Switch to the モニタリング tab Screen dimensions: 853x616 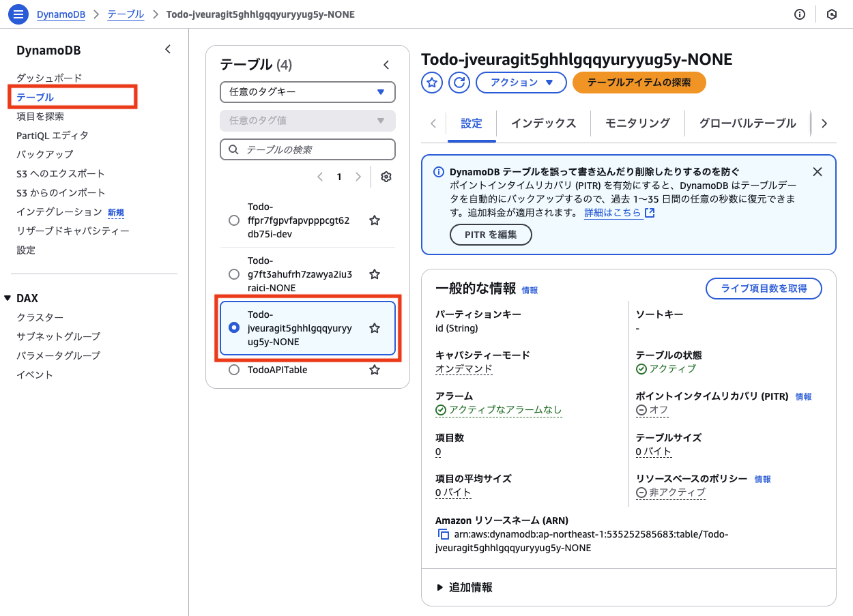(638, 123)
